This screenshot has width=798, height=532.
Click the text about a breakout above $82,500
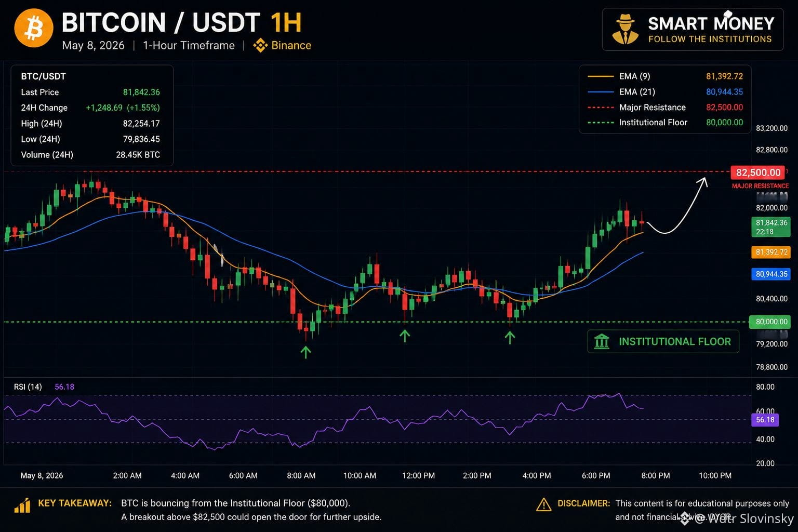[x=251, y=517]
